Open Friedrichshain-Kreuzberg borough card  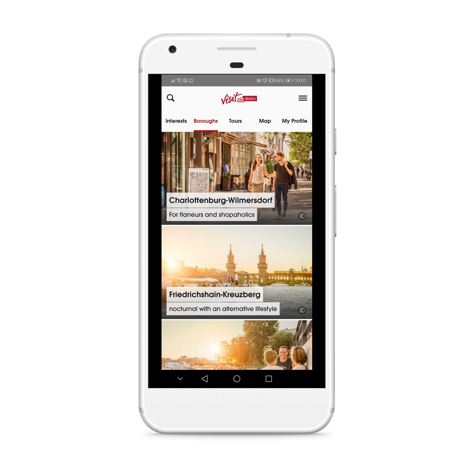click(x=237, y=273)
